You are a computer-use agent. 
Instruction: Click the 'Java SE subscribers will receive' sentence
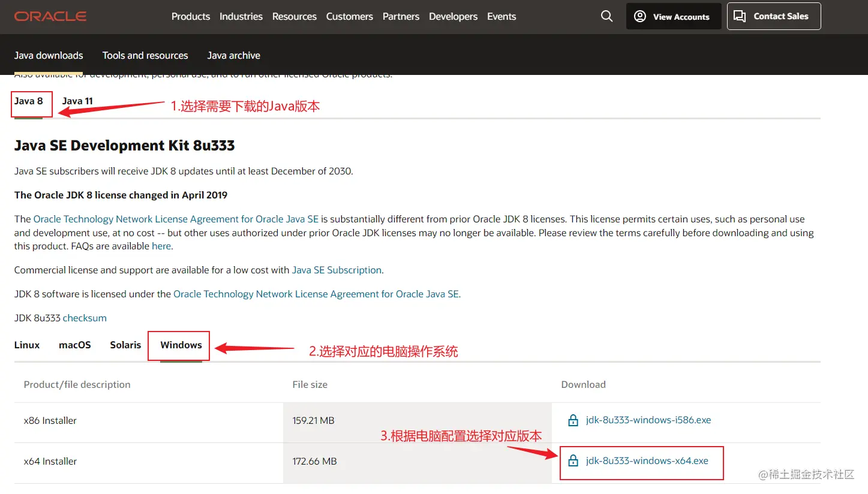(x=184, y=171)
